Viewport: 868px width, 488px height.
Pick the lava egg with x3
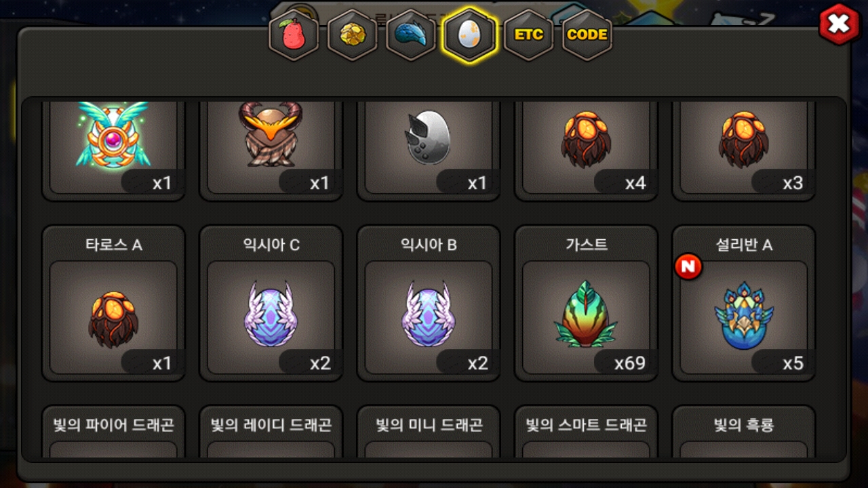(744, 150)
